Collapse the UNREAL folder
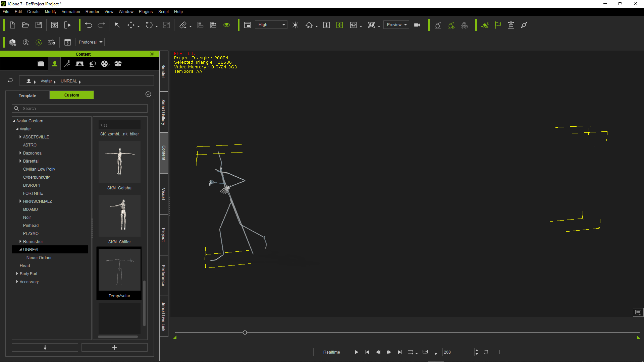The height and width of the screenshot is (362, 644). click(20, 249)
